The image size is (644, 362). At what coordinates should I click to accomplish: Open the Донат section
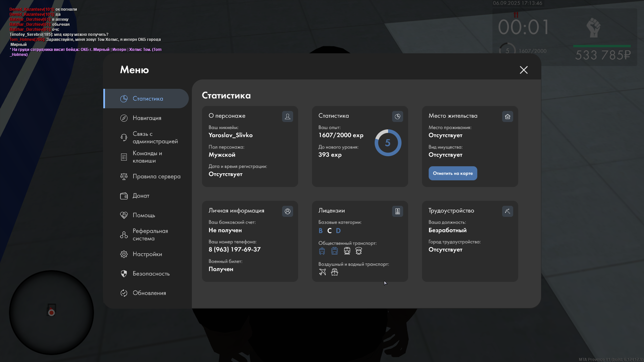coord(146,196)
